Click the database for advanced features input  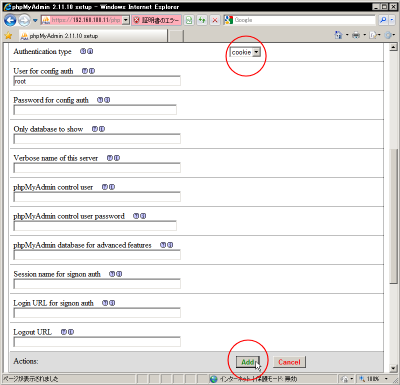(97, 255)
